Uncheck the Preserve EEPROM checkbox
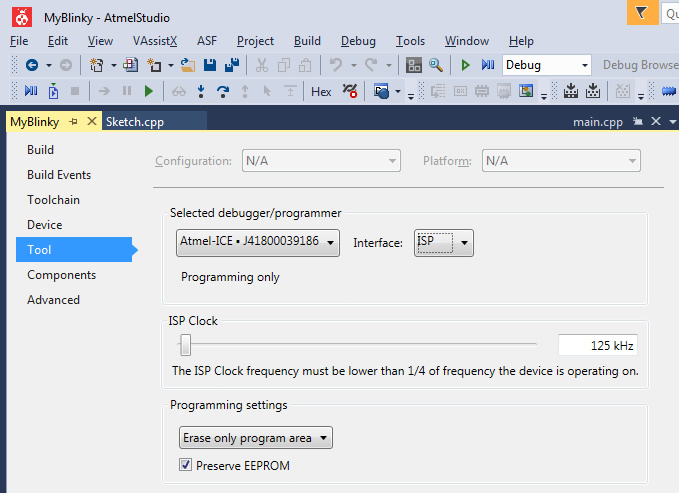The height and width of the screenshot is (493, 679). [x=185, y=465]
